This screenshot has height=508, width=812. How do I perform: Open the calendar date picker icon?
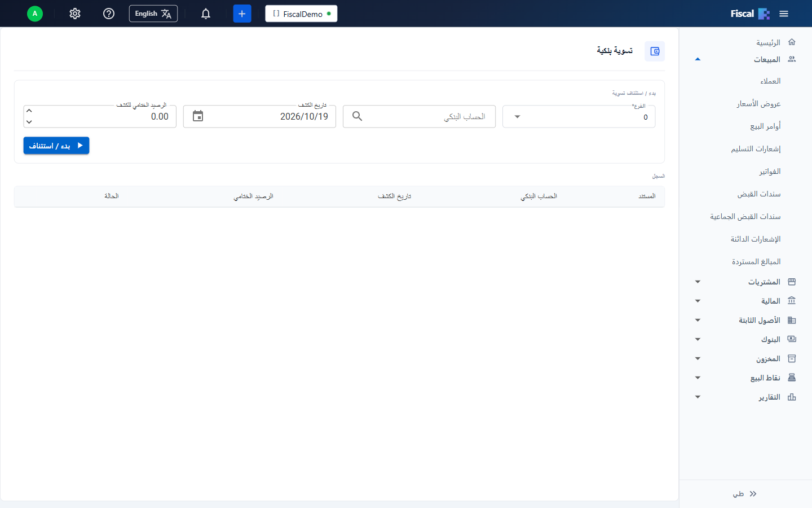198,116
